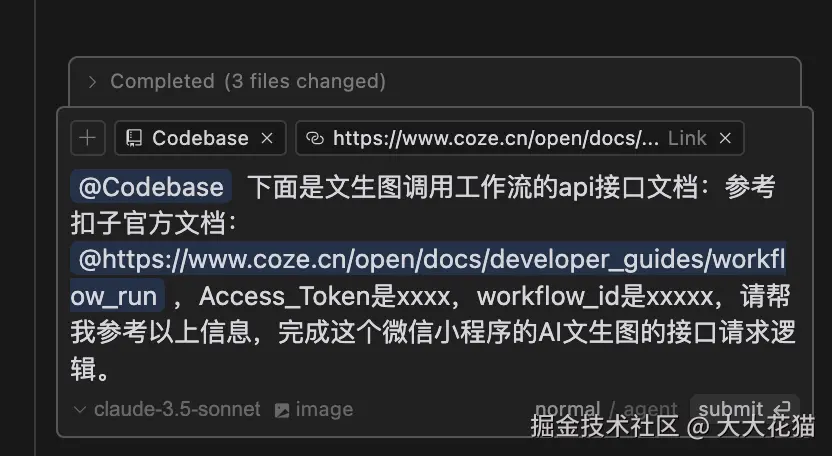Screen dimensions: 832x456
Task: Switch to normal mode
Action: pos(568,409)
